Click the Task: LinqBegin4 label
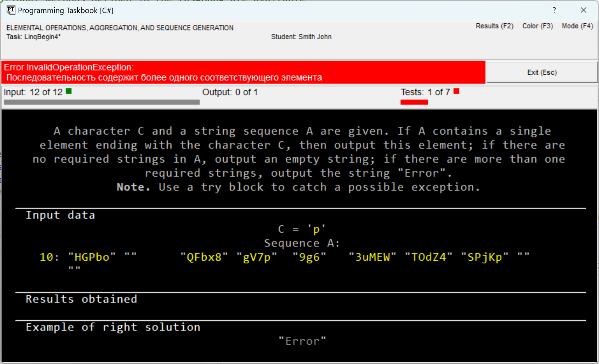599x364 pixels. point(34,37)
